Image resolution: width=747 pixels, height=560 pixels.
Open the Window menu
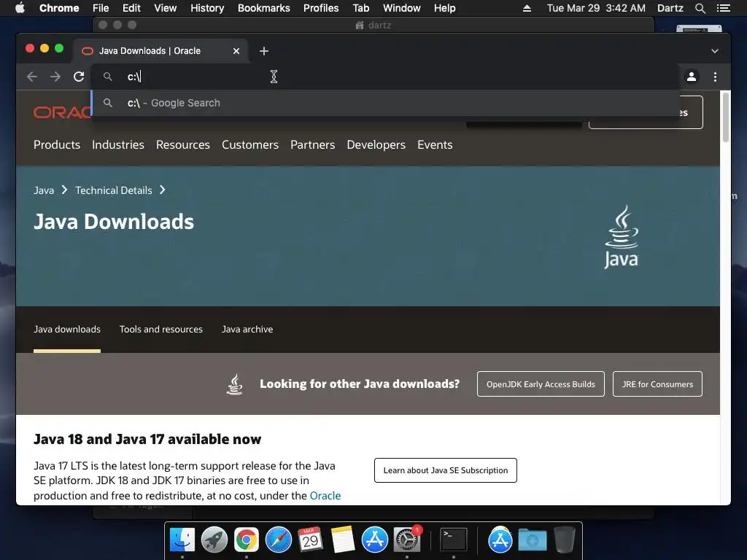[402, 8]
